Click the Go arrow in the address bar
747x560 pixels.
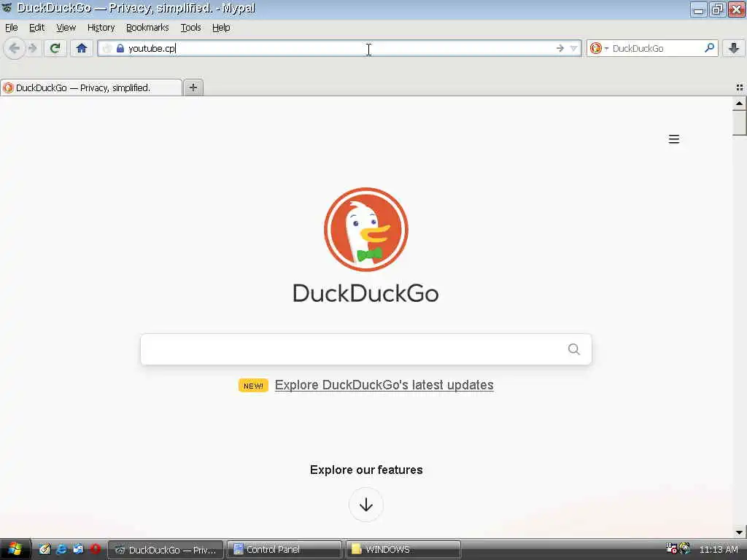pos(560,48)
